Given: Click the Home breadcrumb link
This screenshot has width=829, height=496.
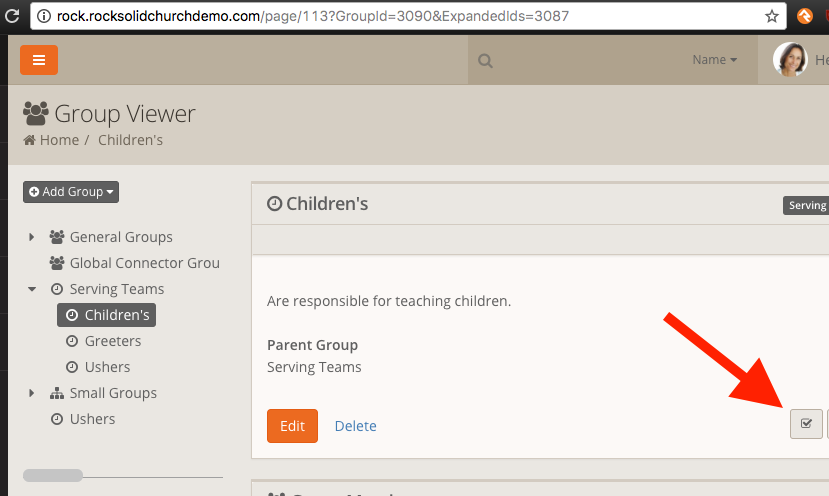Looking at the screenshot, I should click(51, 140).
